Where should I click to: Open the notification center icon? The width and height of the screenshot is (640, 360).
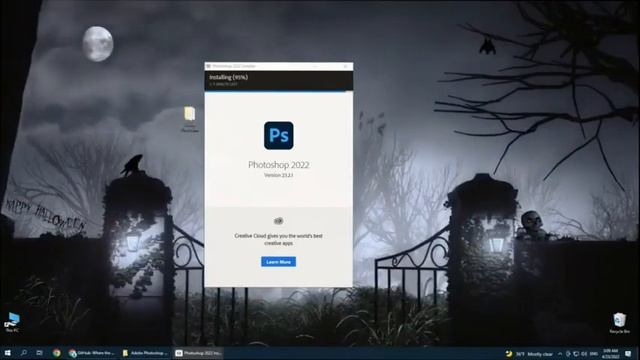pos(628,353)
